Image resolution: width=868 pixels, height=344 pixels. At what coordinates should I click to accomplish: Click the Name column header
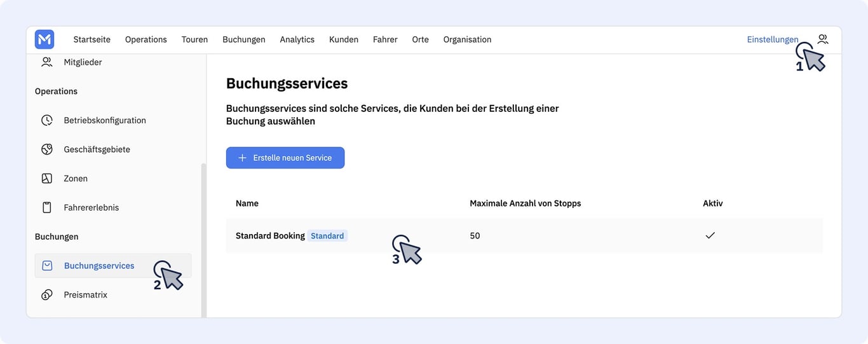tap(247, 203)
